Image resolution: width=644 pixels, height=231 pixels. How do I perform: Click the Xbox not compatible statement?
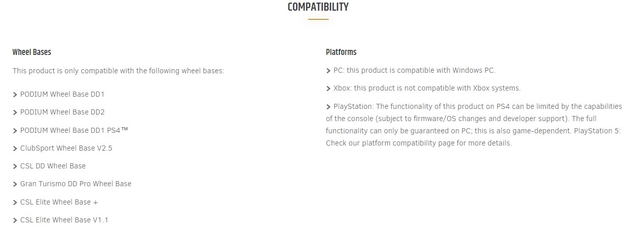[427, 88]
